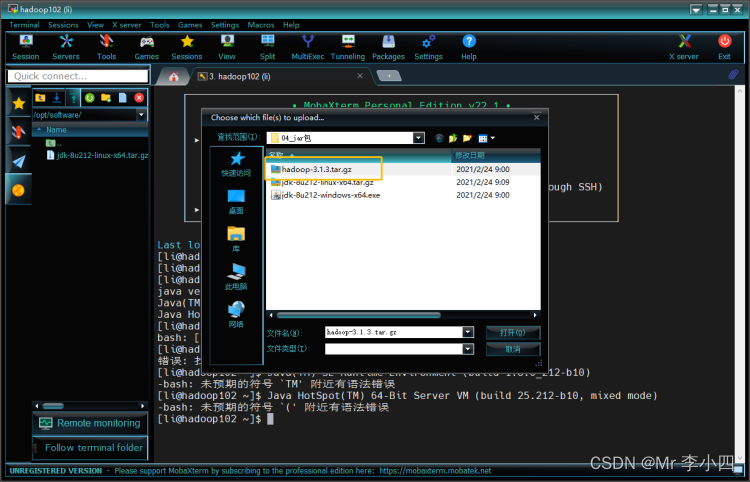Open 此电脑 This PC location
Viewport: 750px width, 482px height.
(x=236, y=277)
